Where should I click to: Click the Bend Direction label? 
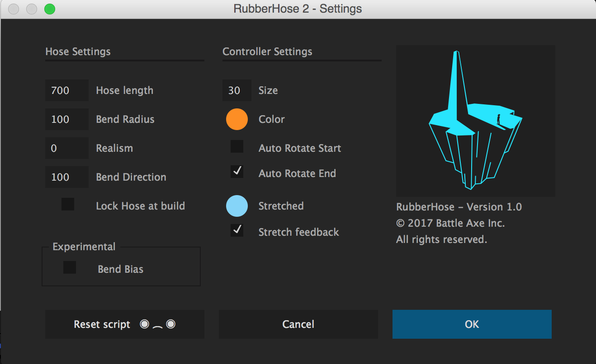coord(131,177)
